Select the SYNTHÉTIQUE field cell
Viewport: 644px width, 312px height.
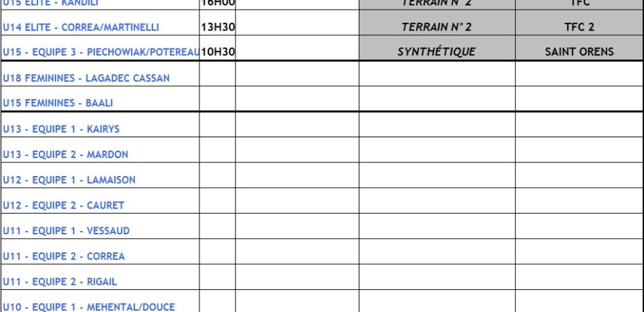tap(436, 52)
